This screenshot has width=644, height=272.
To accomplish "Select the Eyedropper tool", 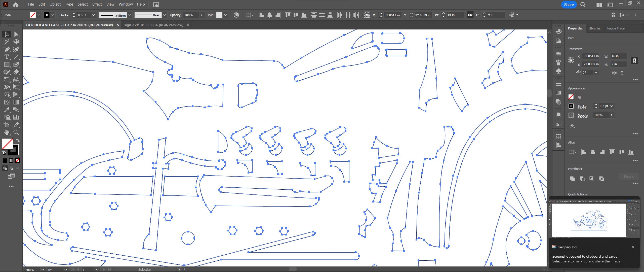I will click(x=6, y=110).
